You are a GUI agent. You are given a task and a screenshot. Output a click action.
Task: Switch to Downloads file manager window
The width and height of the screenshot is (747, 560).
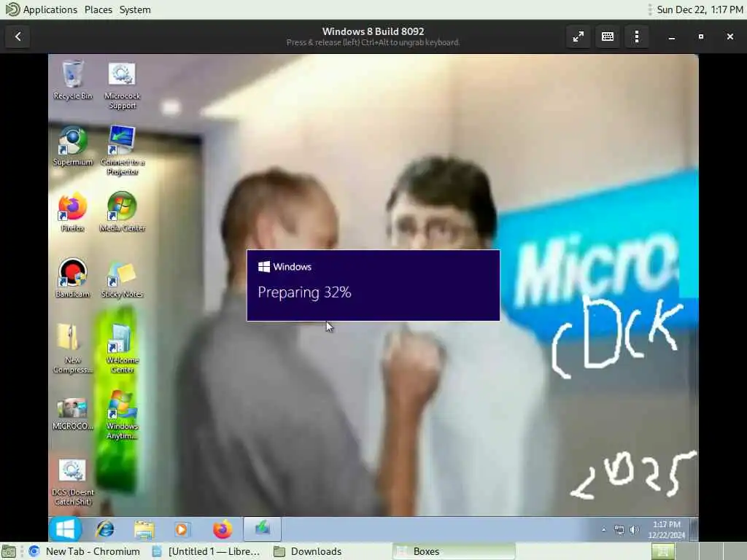tap(309, 551)
